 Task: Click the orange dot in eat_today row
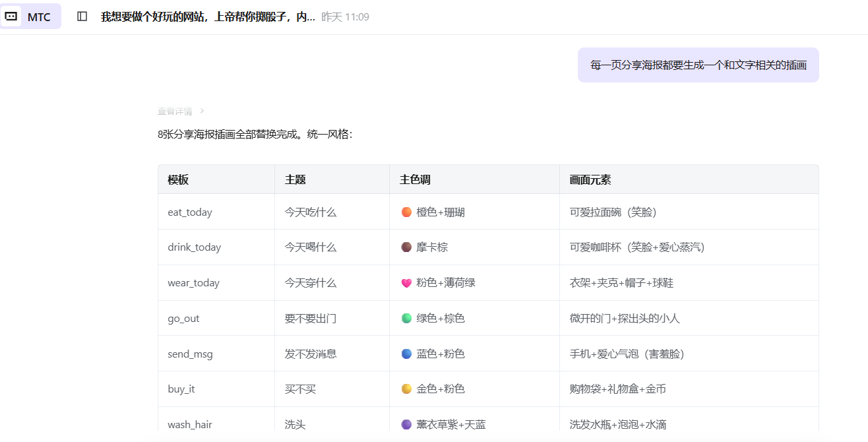pos(406,212)
